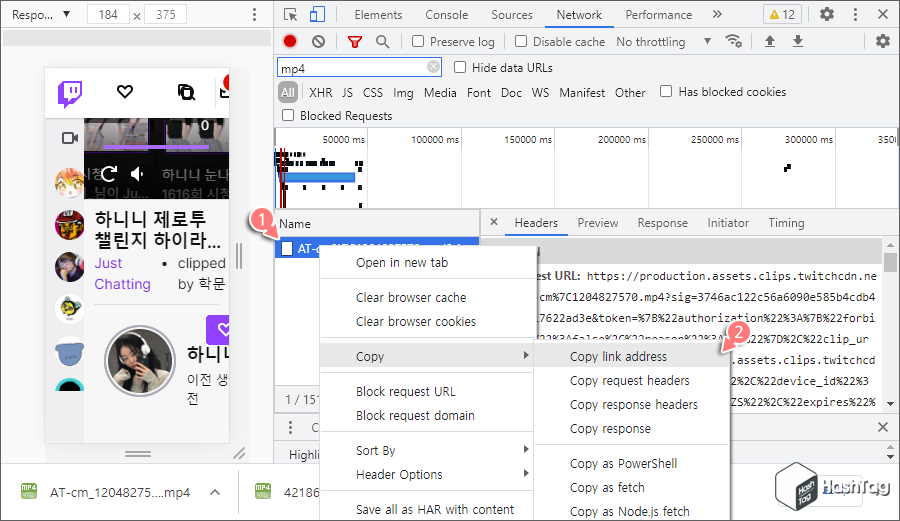Edit the viewport width field 184

108,14
